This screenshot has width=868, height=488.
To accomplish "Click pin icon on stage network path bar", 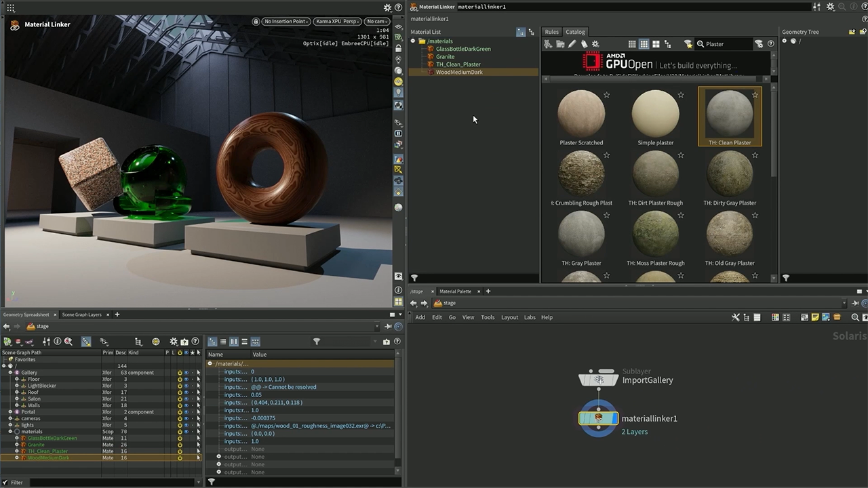I will point(856,303).
